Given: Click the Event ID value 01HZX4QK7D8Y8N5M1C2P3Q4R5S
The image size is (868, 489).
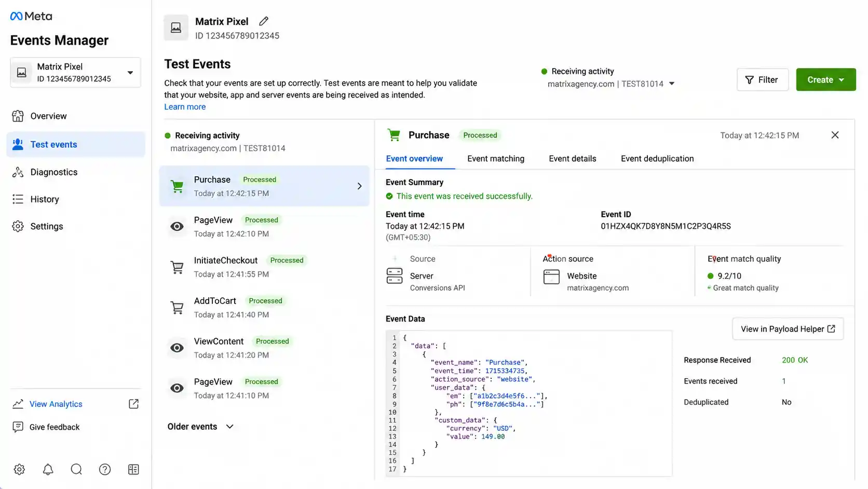Looking at the screenshot, I should point(666,226).
